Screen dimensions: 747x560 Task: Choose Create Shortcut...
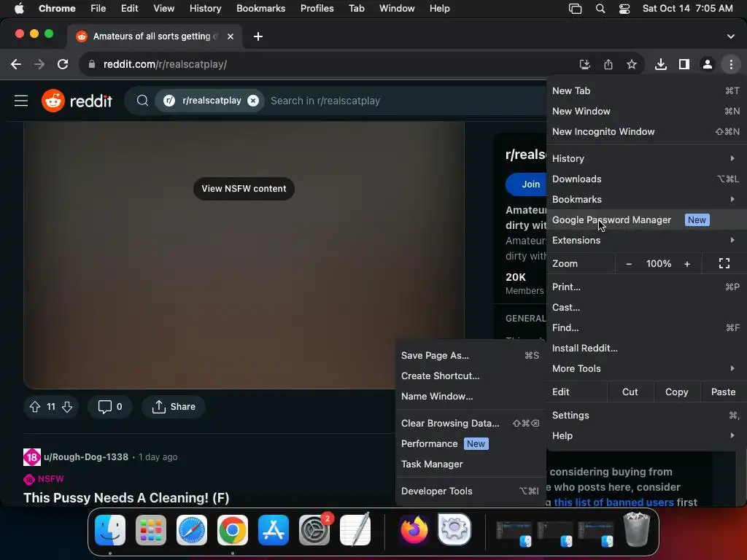click(471, 376)
